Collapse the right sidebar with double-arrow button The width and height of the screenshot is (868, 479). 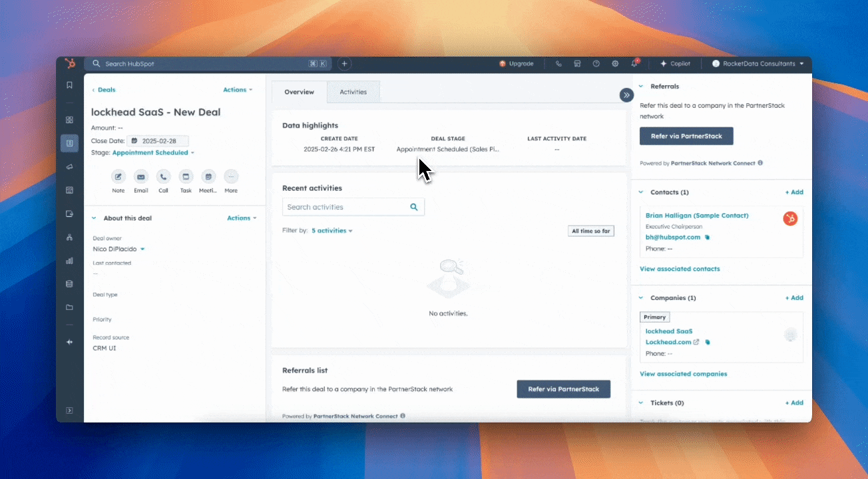[626, 95]
